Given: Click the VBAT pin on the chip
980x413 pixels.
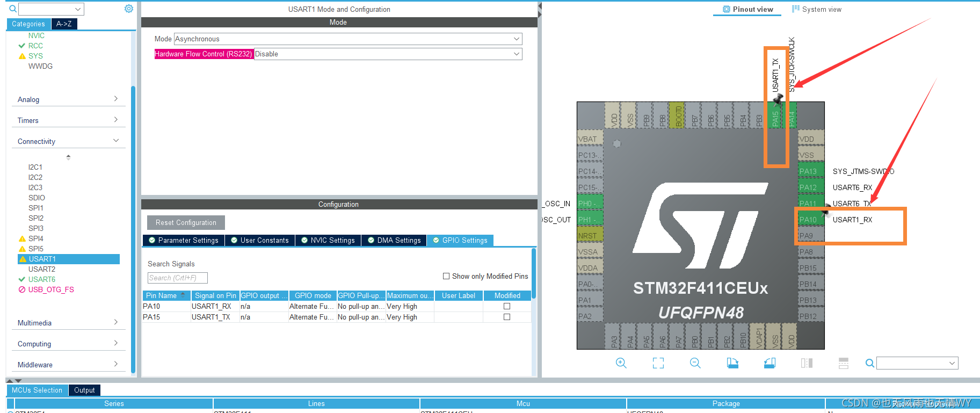Looking at the screenshot, I should click(590, 139).
